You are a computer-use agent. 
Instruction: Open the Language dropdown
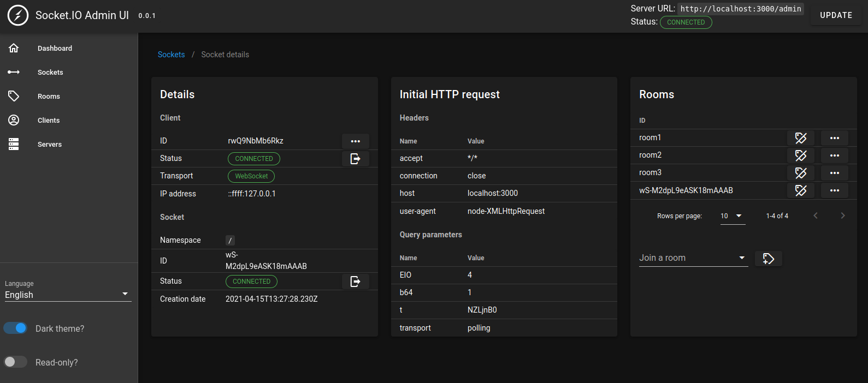(x=68, y=295)
